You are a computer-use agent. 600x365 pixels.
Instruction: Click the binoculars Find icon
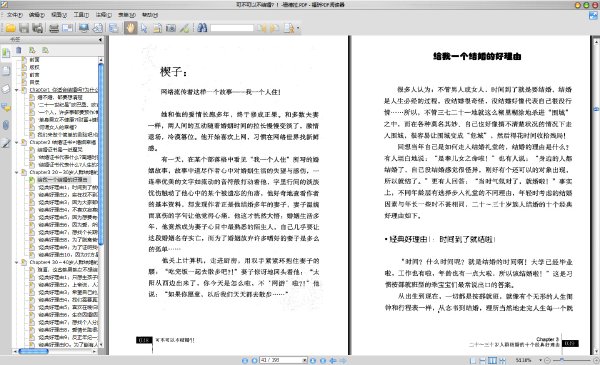pyautogui.click(x=202, y=28)
